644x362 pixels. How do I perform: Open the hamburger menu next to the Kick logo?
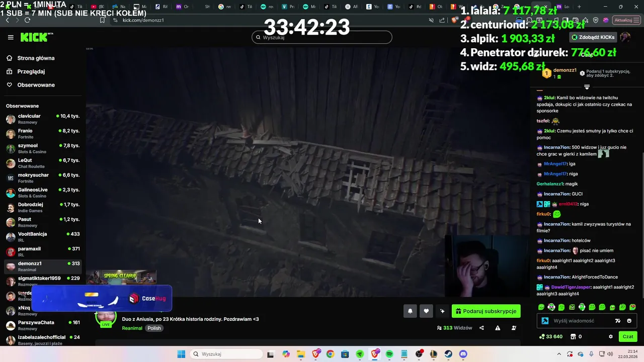[x=11, y=37]
